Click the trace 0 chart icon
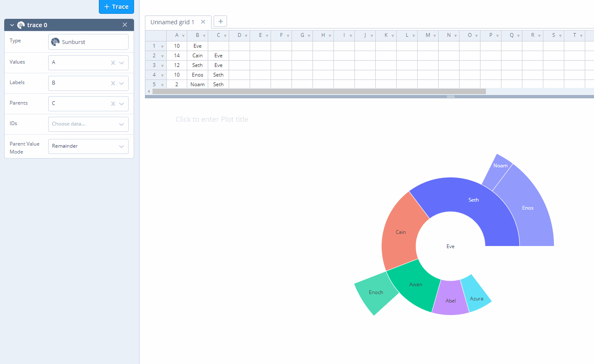This screenshot has height=364, width=594. click(x=21, y=25)
